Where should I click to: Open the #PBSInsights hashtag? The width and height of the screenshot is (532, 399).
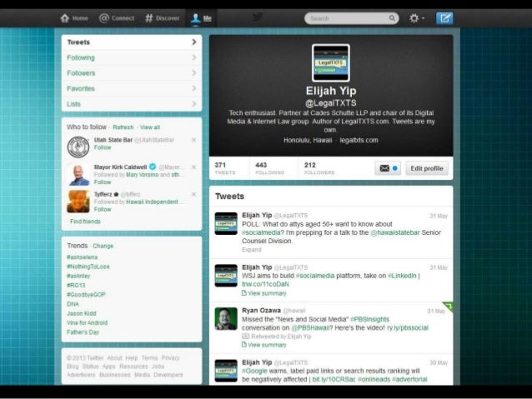click(370, 319)
